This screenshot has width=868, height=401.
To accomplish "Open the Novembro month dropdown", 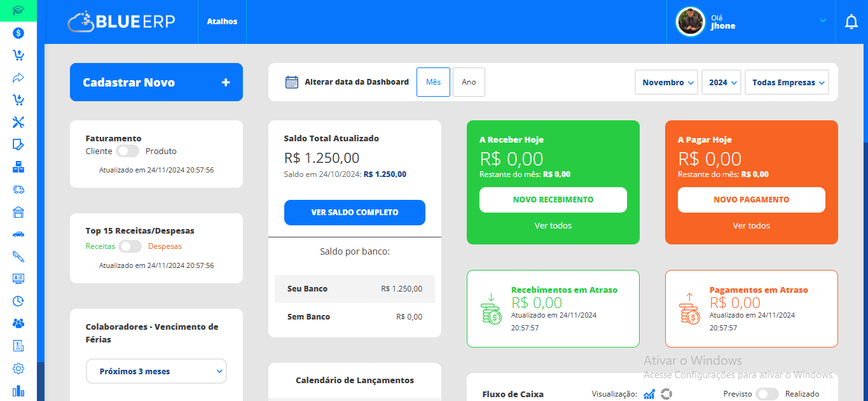I will pyautogui.click(x=666, y=83).
